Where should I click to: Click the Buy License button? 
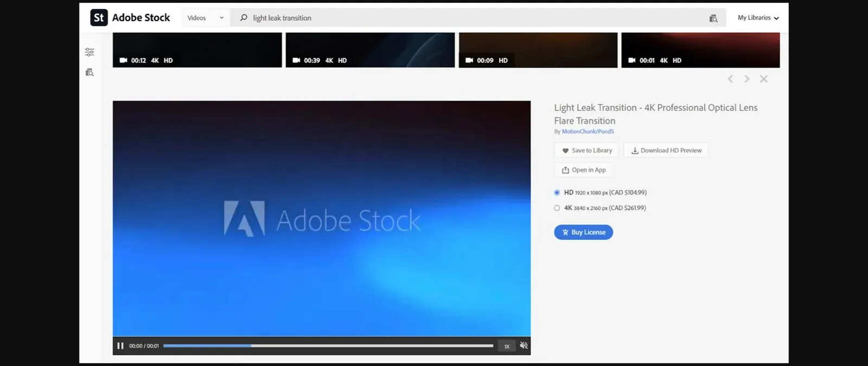[x=583, y=232]
